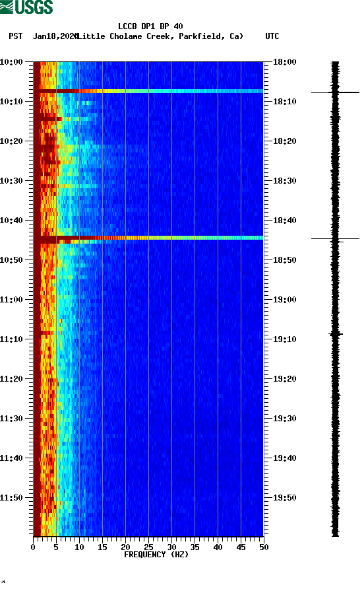Click the FREQUENCY (HZ) axis label
This screenshot has height=589, width=364.
point(156,555)
